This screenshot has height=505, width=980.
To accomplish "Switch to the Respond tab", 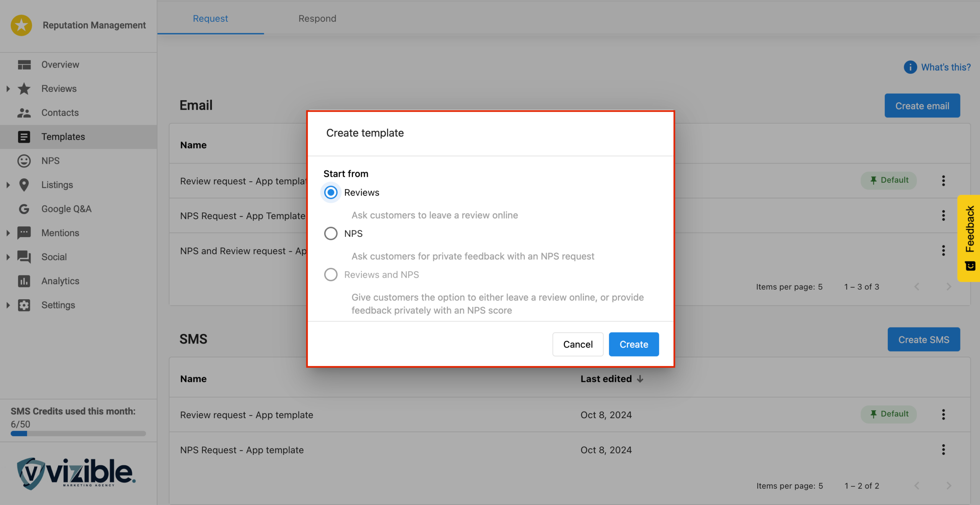I will coord(317,18).
